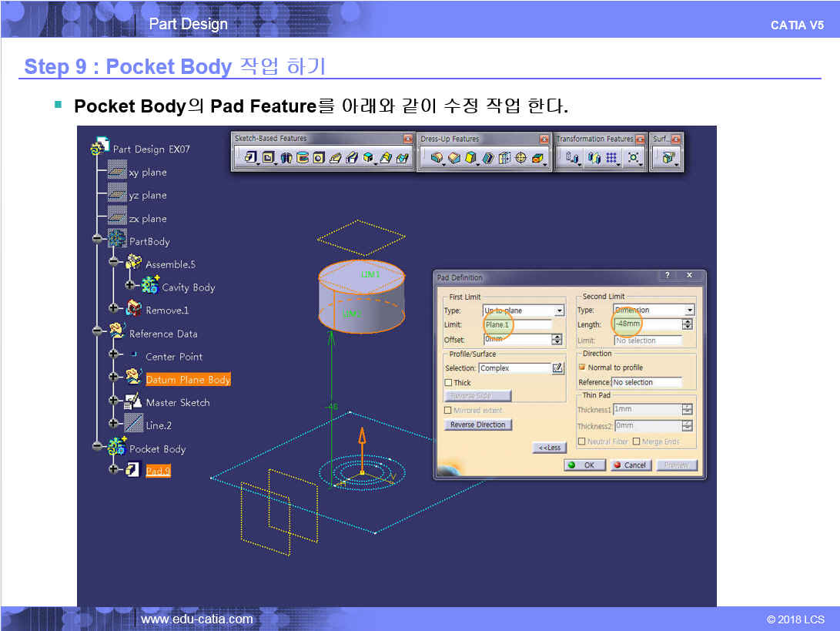
Task: Select the Edge Fillet tool icon
Action: [x=437, y=158]
